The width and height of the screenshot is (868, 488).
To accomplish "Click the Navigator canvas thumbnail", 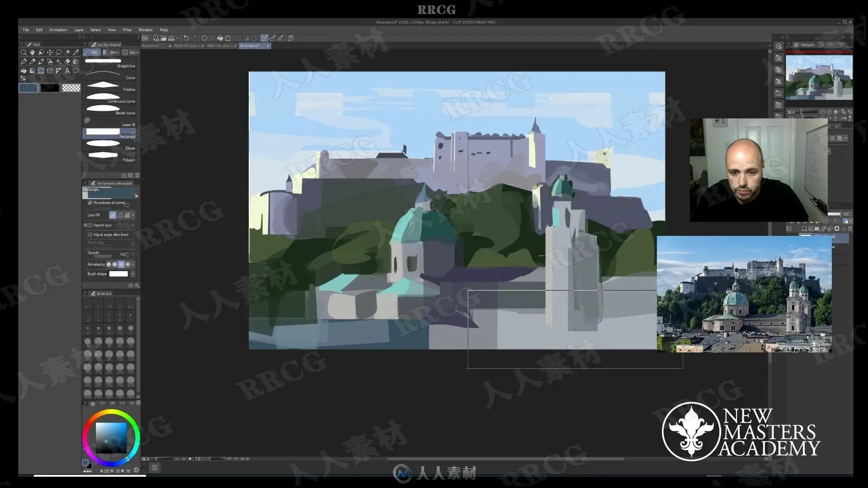I will tap(819, 77).
